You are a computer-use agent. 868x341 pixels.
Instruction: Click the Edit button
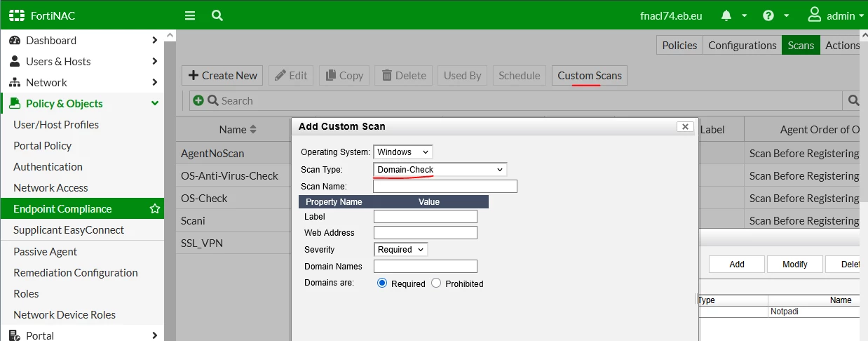pyautogui.click(x=291, y=75)
